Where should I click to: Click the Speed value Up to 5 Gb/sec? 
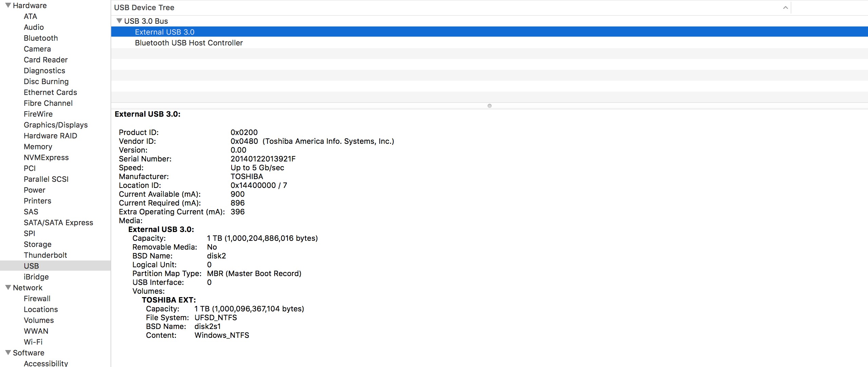[x=257, y=168]
